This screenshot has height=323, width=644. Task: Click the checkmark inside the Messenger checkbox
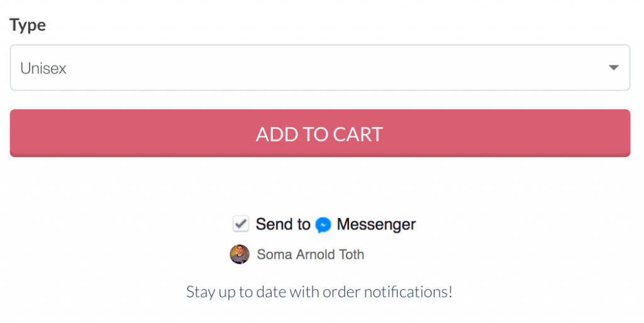click(241, 224)
